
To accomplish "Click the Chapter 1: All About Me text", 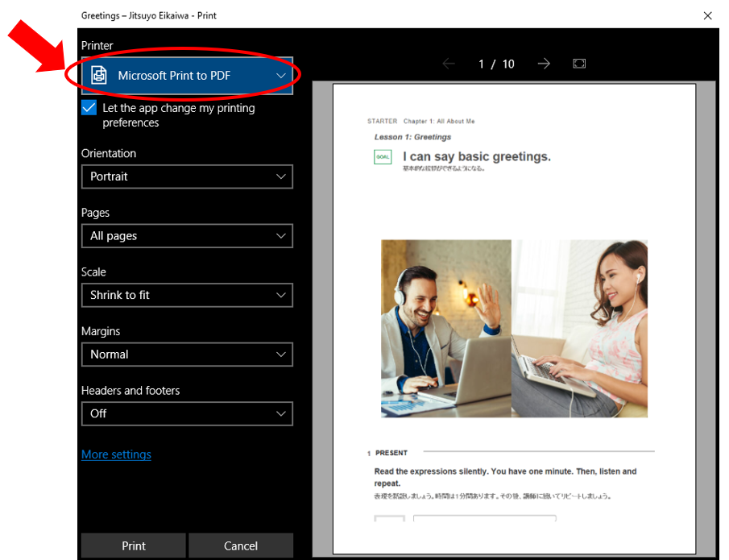I will [x=439, y=122].
